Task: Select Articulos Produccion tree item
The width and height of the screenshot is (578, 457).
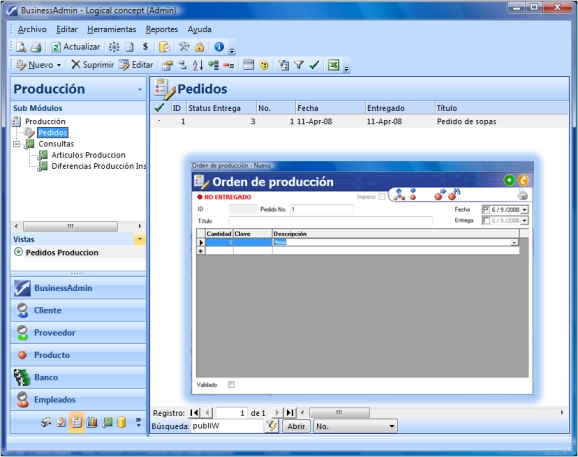Action: [x=88, y=155]
